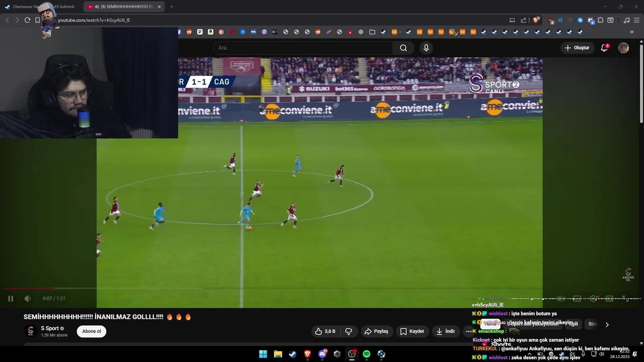Open YouTube notifications bell
Screen dimensions: 644x362
coord(604,48)
